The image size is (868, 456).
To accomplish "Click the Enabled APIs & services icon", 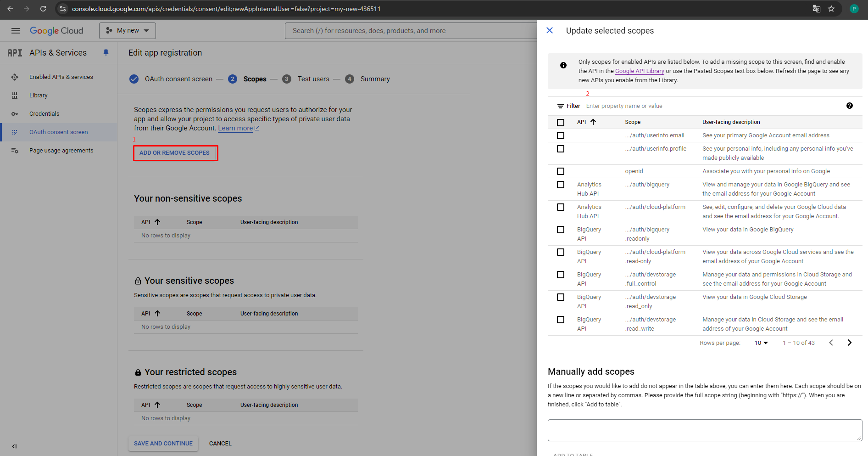I will (15, 77).
